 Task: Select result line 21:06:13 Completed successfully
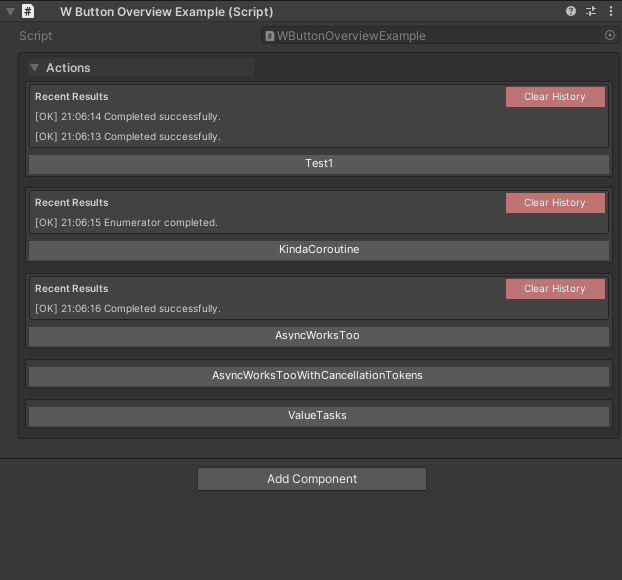coord(128,136)
